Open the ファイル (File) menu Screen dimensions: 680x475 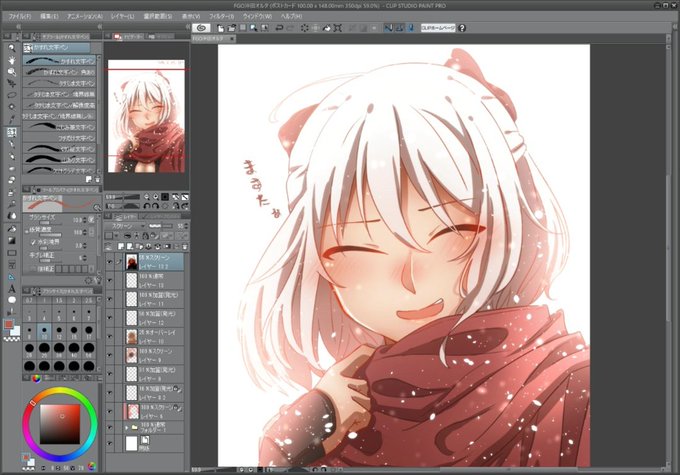20,16
